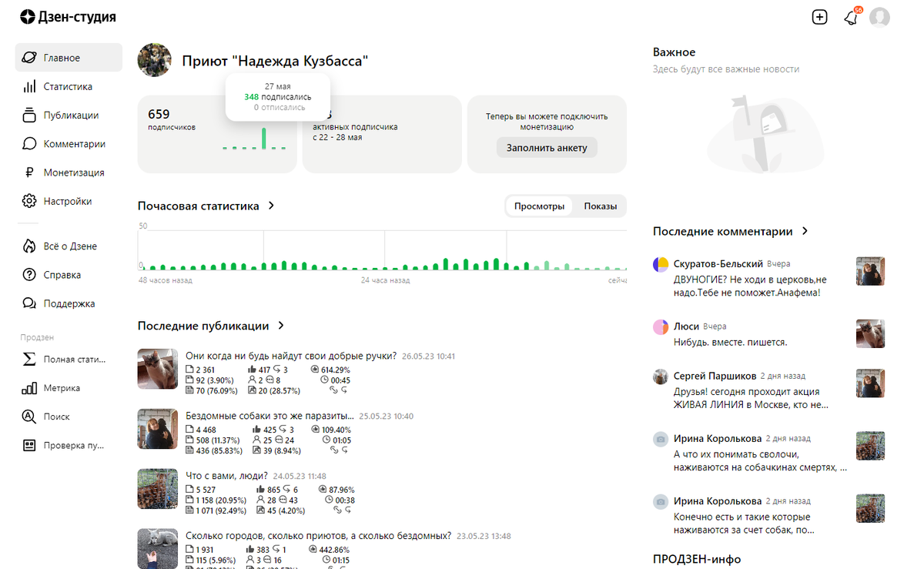Open notifications bell with 56 badge
924x569 pixels.
point(852,17)
